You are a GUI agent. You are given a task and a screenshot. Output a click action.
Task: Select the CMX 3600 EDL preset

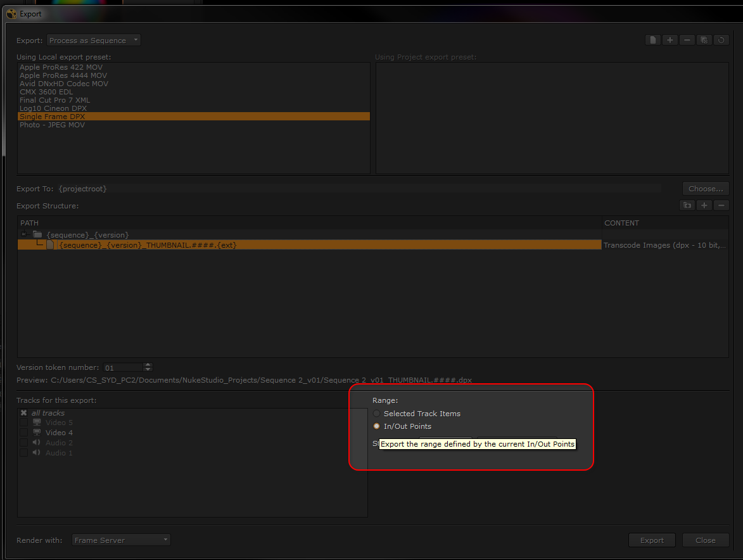coord(46,92)
